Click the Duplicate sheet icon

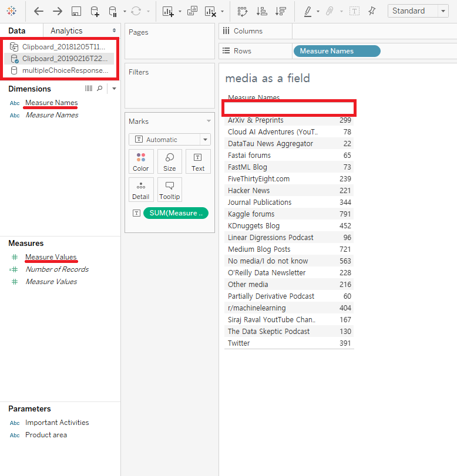pos(192,11)
